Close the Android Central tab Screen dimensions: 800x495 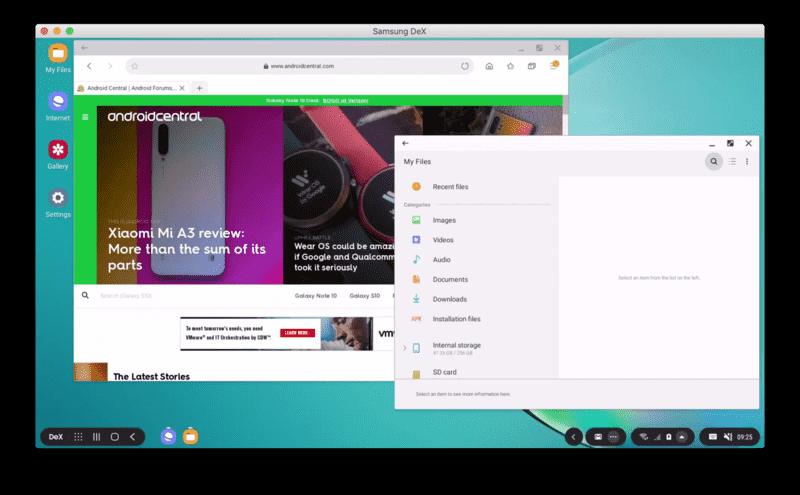point(182,88)
